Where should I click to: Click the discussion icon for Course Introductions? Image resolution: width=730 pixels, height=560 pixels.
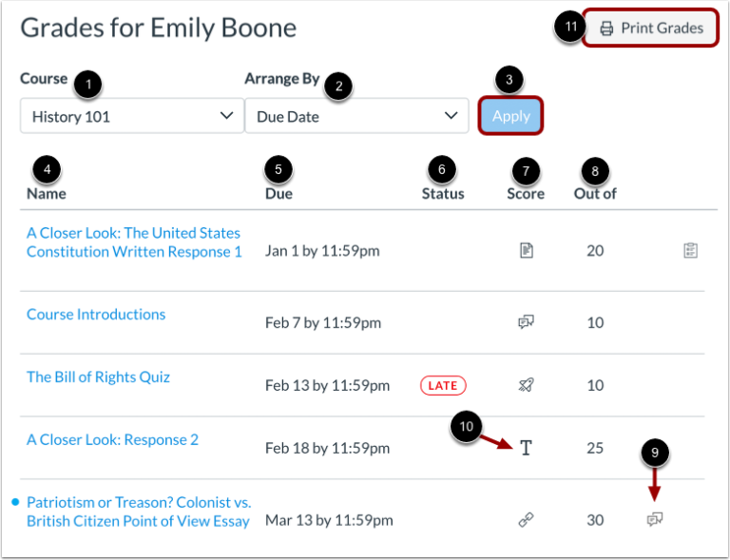tap(526, 321)
